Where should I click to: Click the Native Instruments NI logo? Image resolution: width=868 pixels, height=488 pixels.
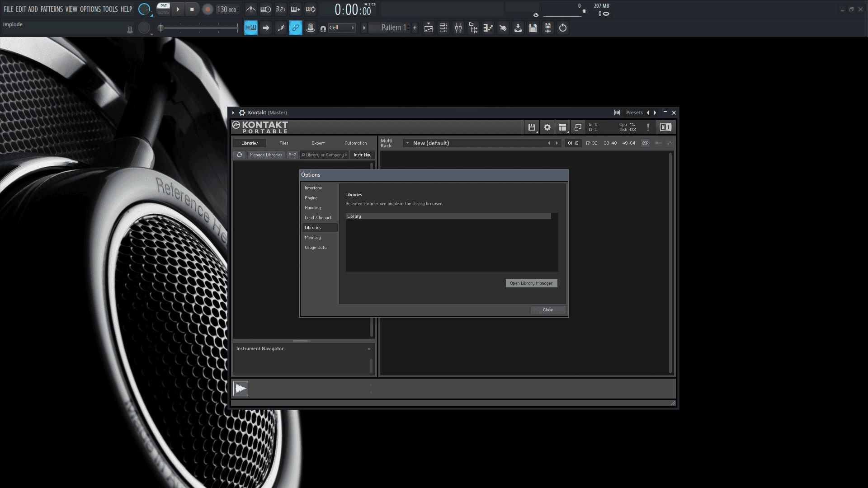click(665, 127)
